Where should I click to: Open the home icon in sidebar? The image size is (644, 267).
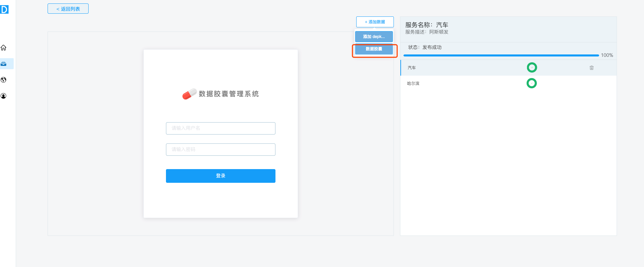(3, 48)
